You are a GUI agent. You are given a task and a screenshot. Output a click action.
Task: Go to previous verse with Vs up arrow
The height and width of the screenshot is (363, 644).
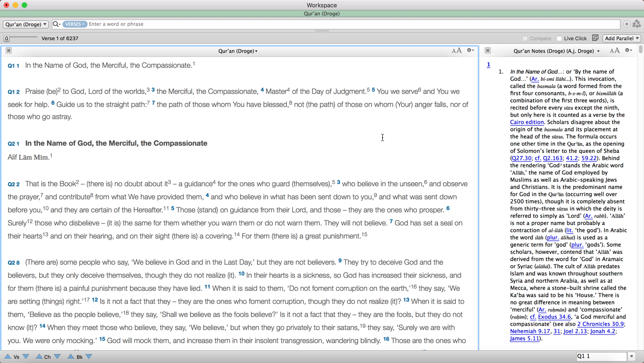[8, 356]
